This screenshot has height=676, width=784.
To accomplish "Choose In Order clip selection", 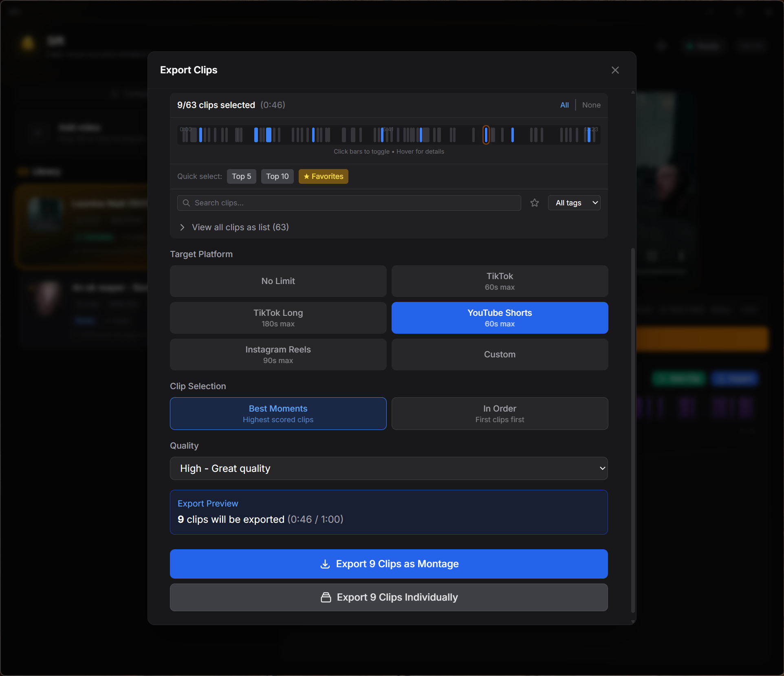I will pos(499,413).
